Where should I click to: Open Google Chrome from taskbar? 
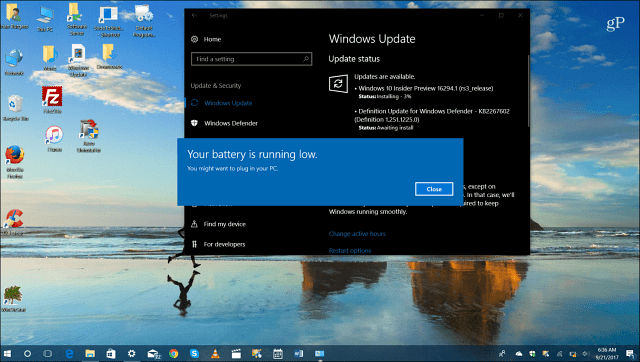tap(174, 353)
